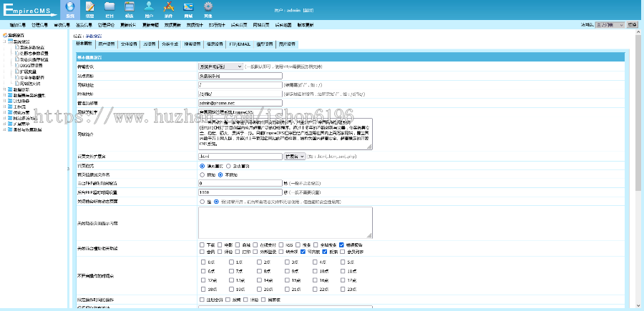Image resolution: width=644 pixels, height=311 pixels.
Task: Click the 工作流 folder icon
Action: [x=10, y=107]
